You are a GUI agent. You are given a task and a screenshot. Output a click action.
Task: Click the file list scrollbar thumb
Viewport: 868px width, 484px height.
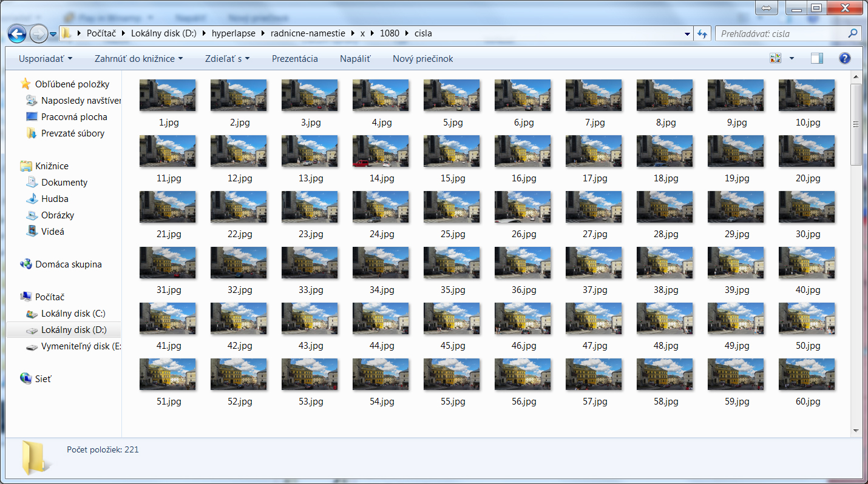pyautogui.click(x=856, y=124)
